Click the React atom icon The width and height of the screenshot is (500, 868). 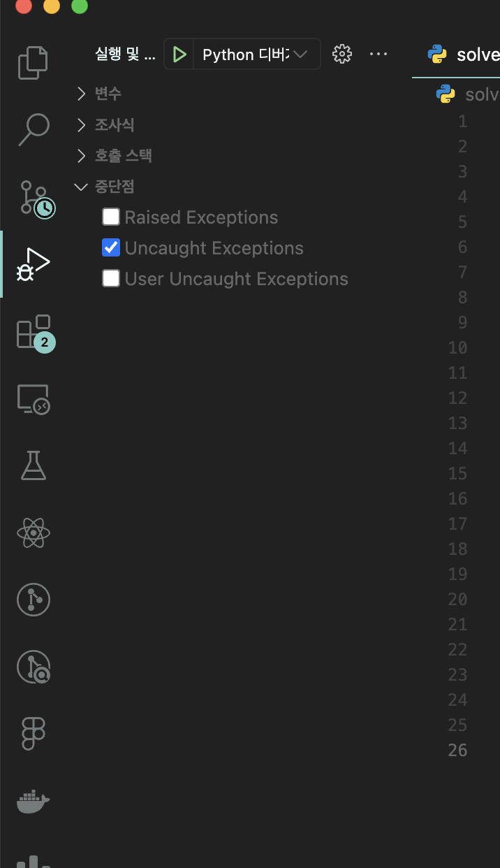34,534
